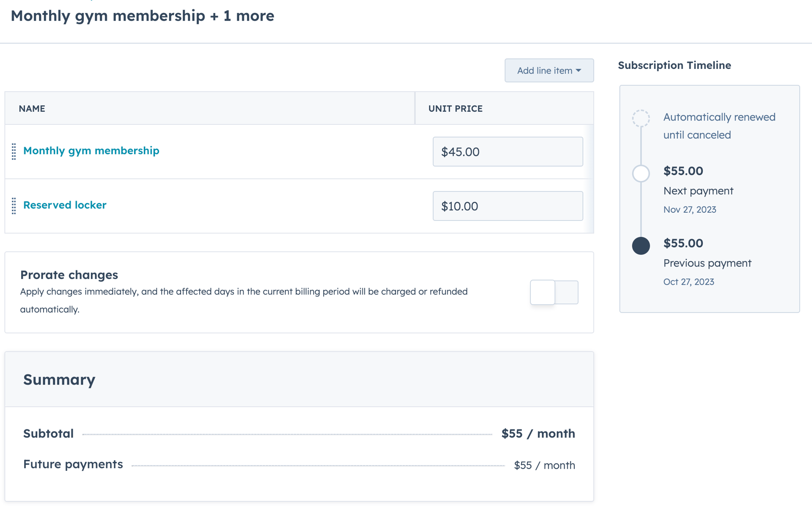
Task: Click the Summary section header
Action: [59, 379]
